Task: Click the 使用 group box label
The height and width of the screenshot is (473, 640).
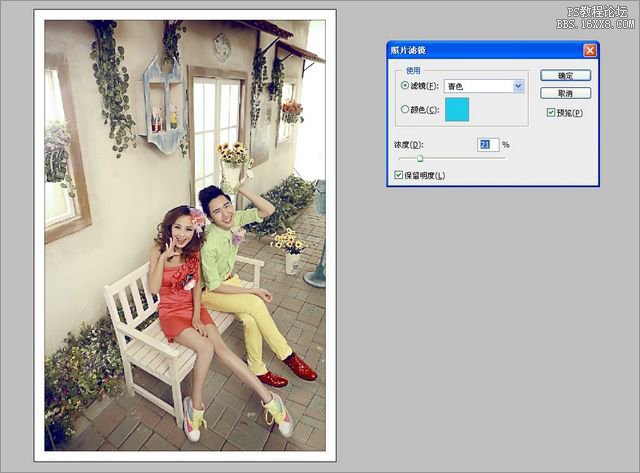Action: pyautogui.click(x=414, y=71)
